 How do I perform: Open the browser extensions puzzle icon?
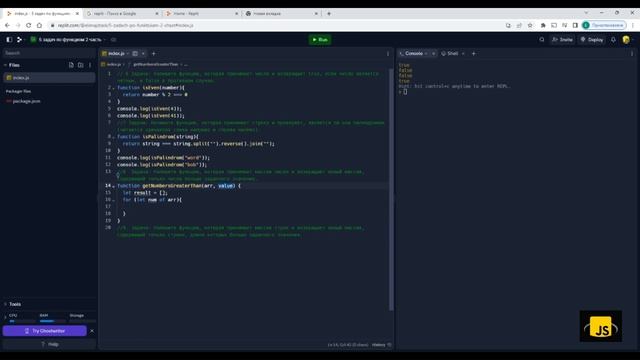pyautogui.click(x=543, y=25)
